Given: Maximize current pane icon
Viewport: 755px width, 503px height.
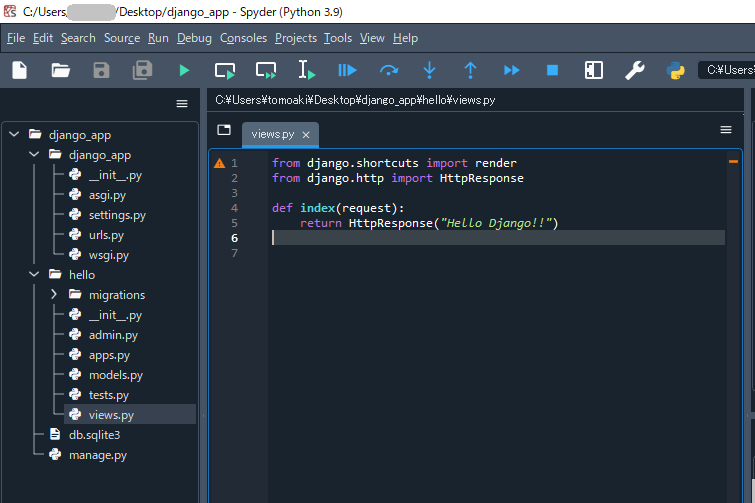Looking at the screenshot, I should click(594, 70).
